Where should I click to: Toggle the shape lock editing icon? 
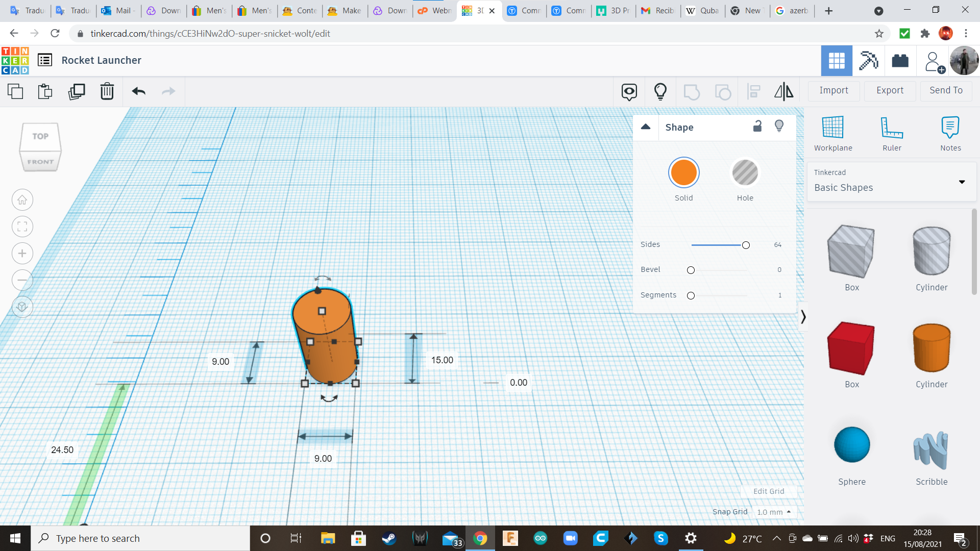tap(757, 127)
